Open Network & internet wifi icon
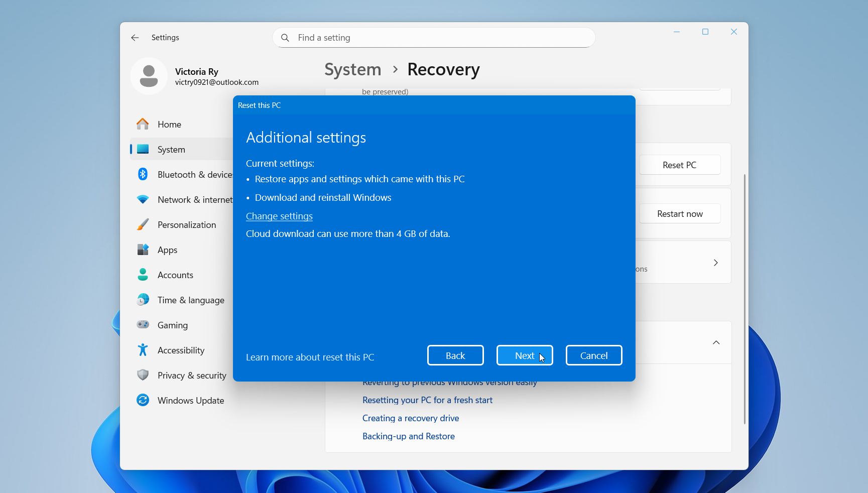This screenshot has width=868, height=493. click(143, 199)
